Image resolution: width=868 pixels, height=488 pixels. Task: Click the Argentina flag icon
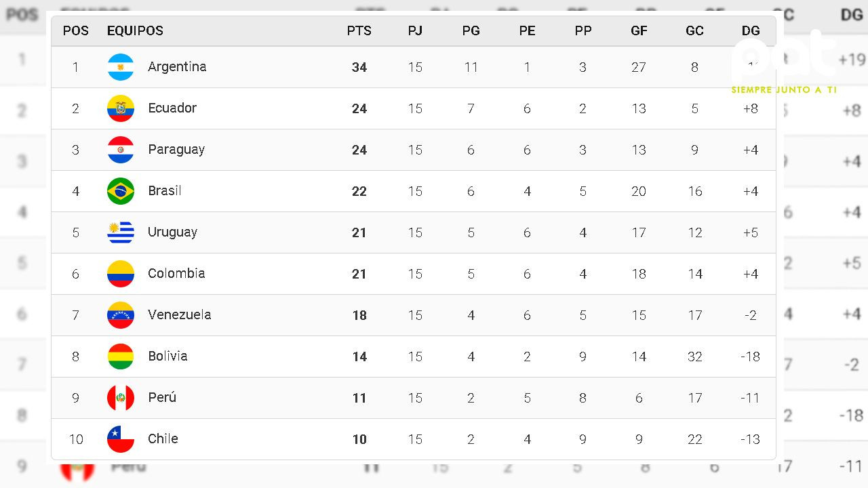(121, 67)
